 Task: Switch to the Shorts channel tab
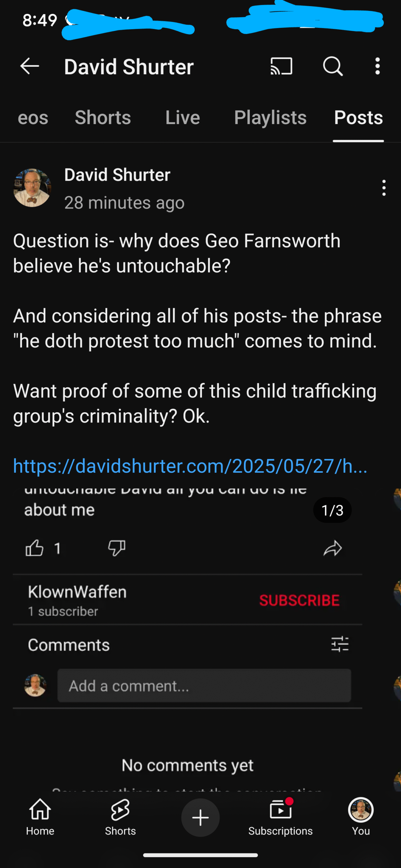(x=103, y=118)
